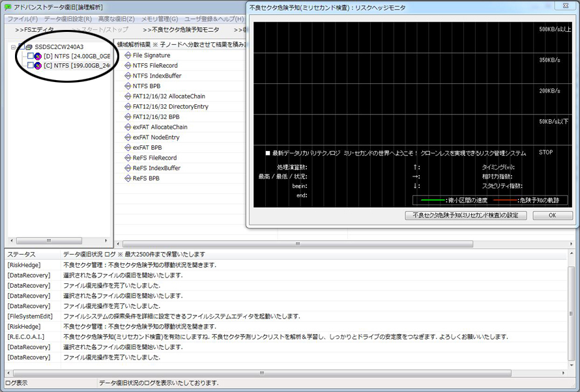Click the ReFS FileRecord node icon
The width and height of the screenshot is (580, 392).
tap(128, 158)
